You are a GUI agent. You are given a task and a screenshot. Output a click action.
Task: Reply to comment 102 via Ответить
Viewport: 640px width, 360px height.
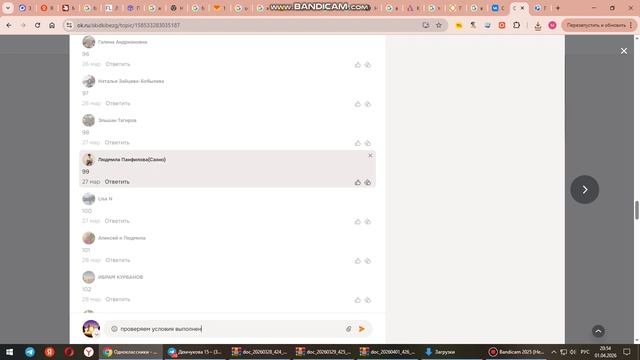coord(118,299)
